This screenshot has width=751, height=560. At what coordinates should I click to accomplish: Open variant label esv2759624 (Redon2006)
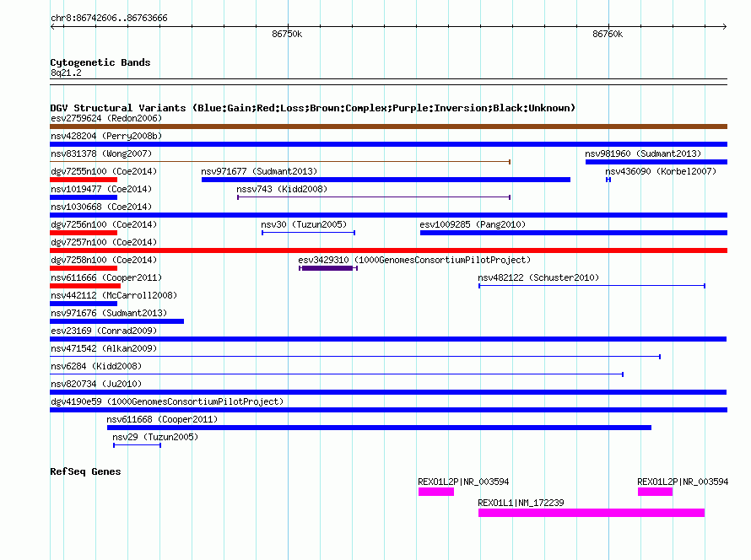pyautogui.click(x=106, y=118)
